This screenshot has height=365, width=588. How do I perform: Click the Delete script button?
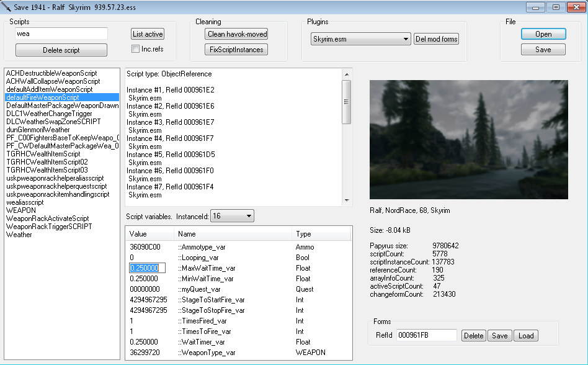click(61, 50)
